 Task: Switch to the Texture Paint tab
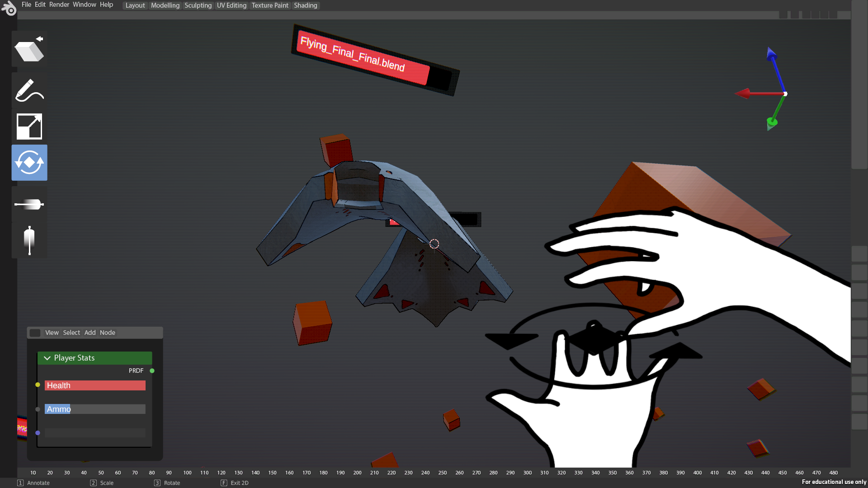coord(270,5)
